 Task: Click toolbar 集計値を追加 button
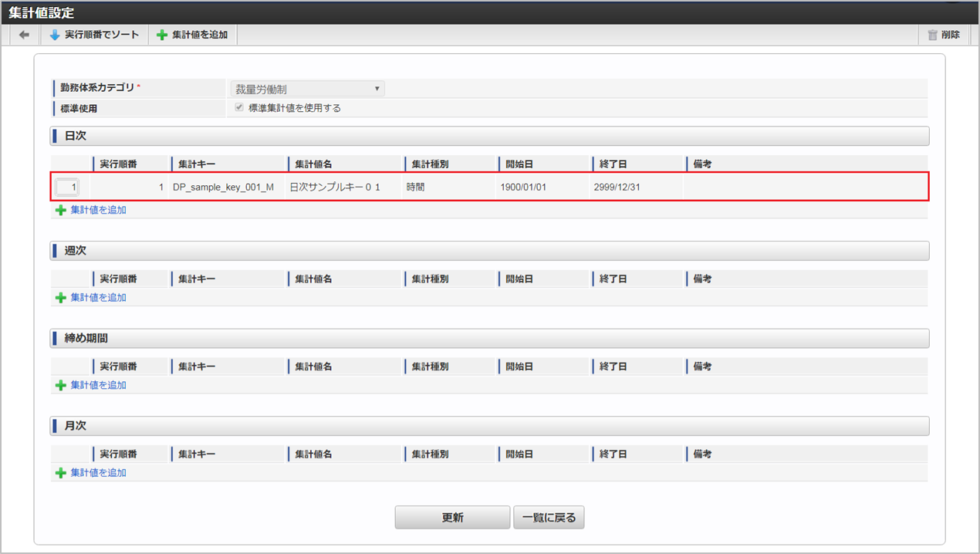click(x=192, y=35)
